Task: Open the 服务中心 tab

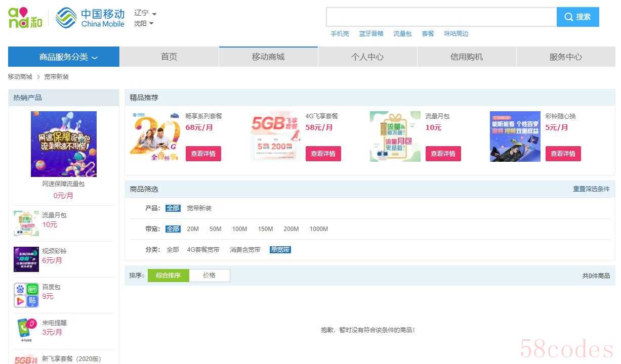Action: [x=566, y=57]
